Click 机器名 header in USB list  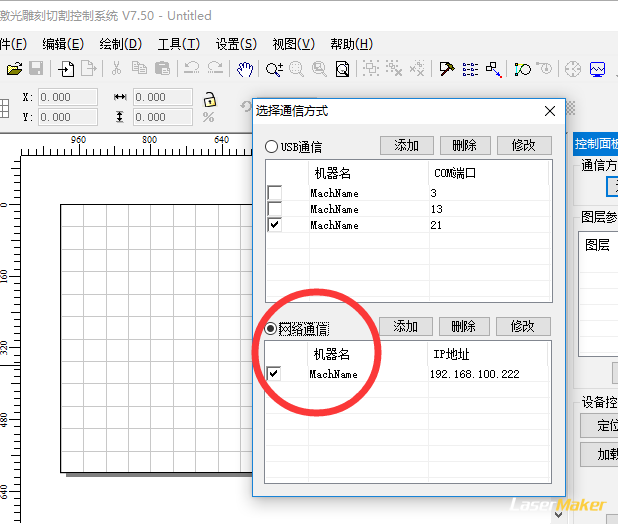coord(332,173)
